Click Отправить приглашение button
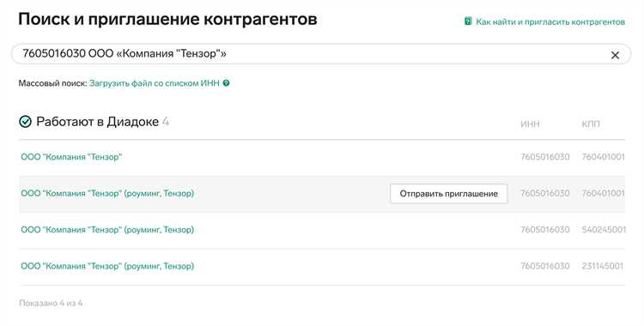Screen dimensions: 644x326 point(449,193)
